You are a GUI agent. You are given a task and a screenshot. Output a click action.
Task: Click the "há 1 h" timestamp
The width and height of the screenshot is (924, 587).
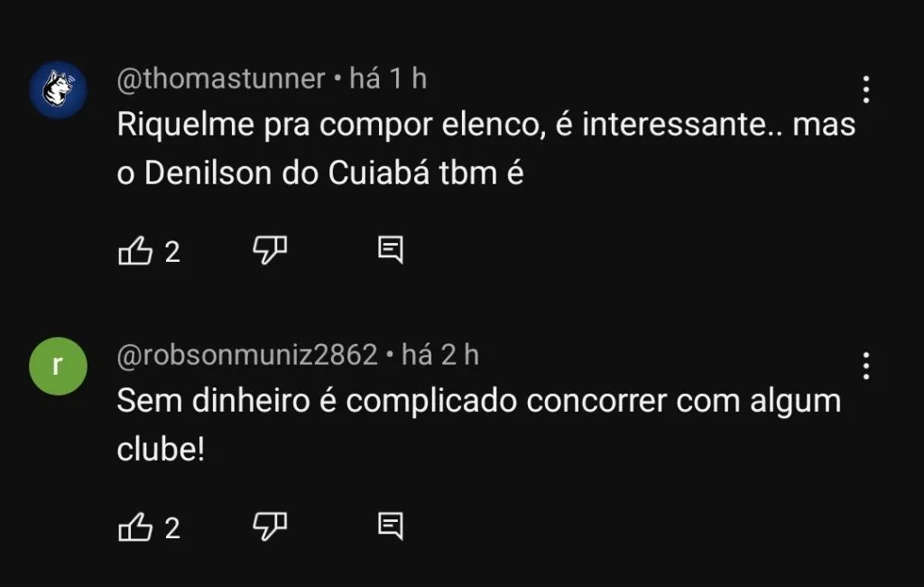click(x=389, y=79)
